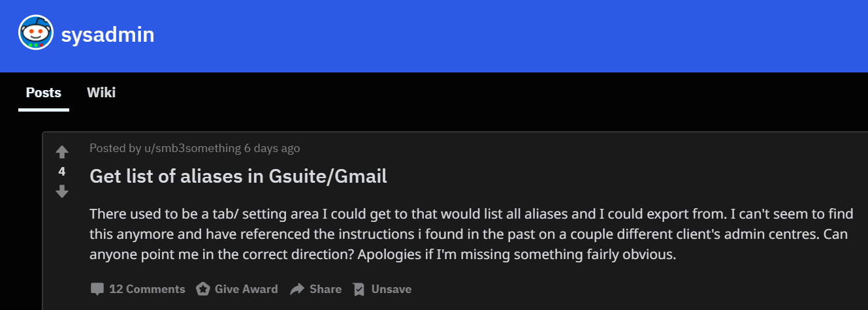Click the Reddit Snoo logo icon

pos(36,33)
